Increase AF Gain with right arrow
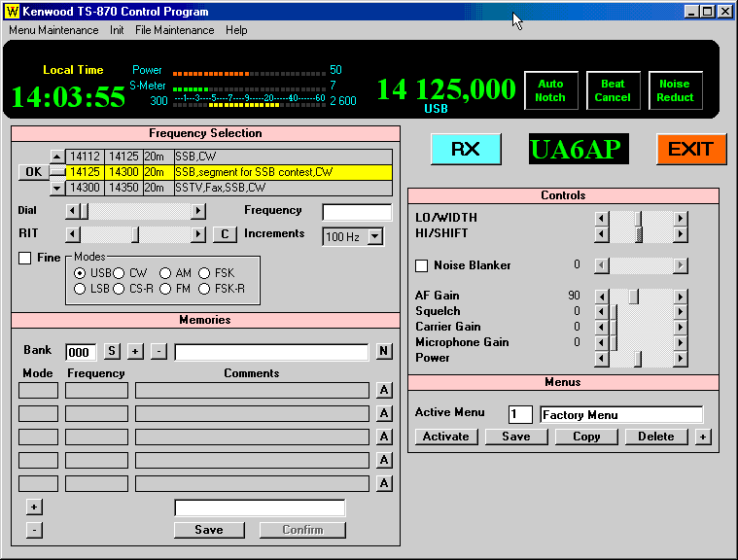The height and width of the screenshot is (560, 738). coord(680,297)
